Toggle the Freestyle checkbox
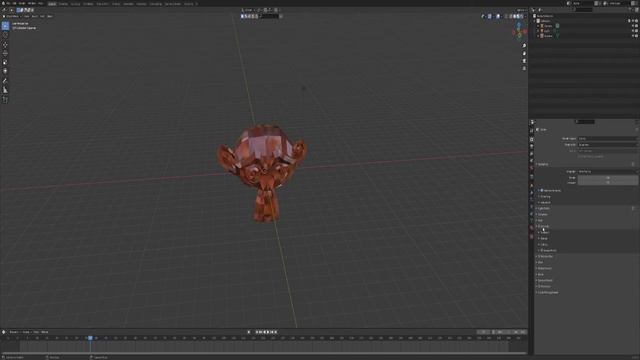The image size is (640, 360). pos(540,287)
